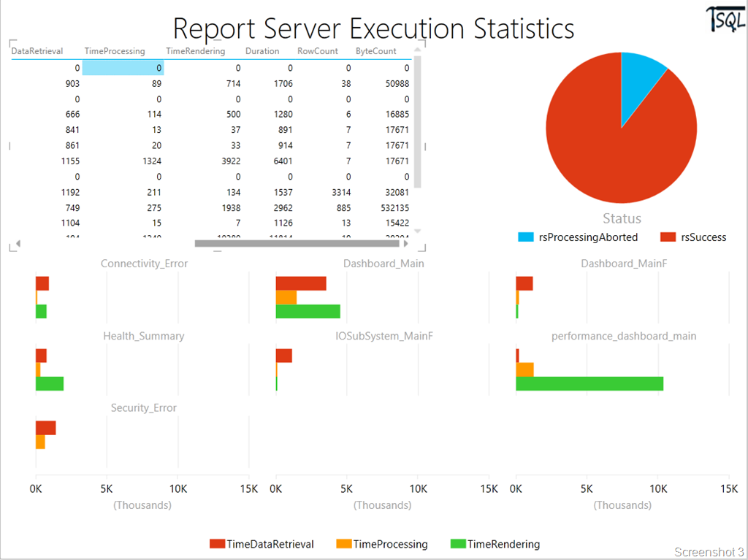Click the Duration column header

262,51
